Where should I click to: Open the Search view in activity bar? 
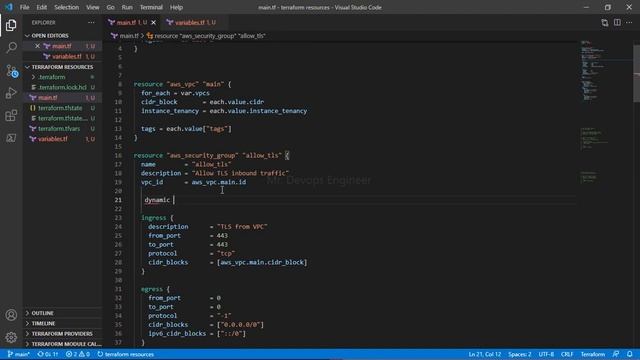pyautogui.click(x=11, y=48)
